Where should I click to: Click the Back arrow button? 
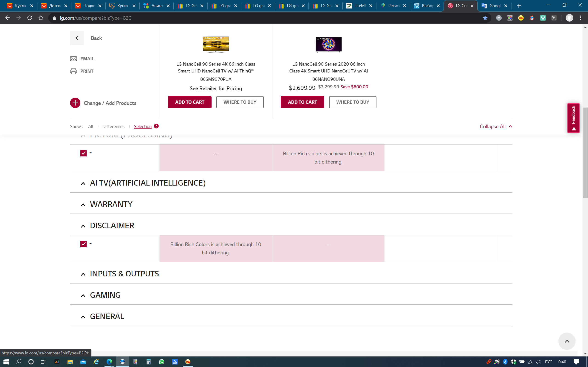[77, 38]
